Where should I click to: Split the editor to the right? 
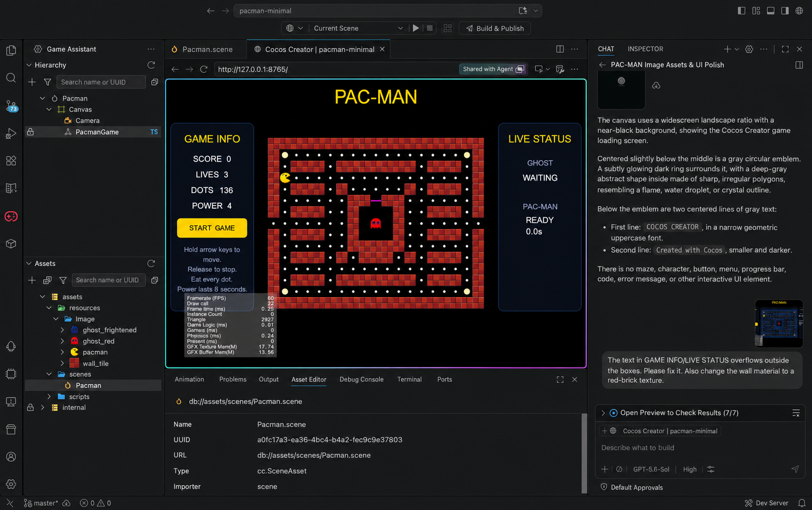tap(560, 49)
